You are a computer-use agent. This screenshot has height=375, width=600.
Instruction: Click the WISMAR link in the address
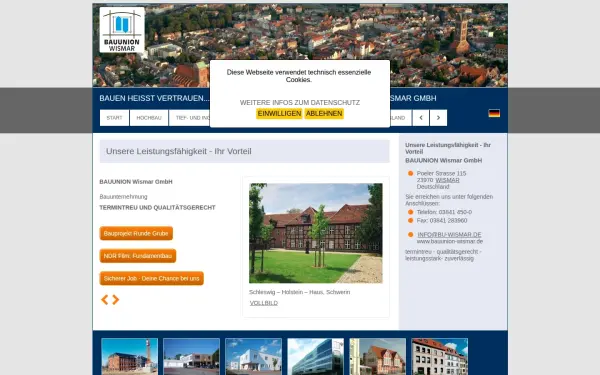click(x=447, y=180)
